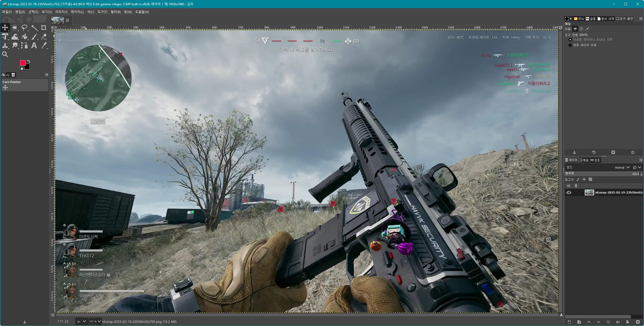
Task: Toggle lock alpha channel checkerboard icon
Action: (590, 179)
